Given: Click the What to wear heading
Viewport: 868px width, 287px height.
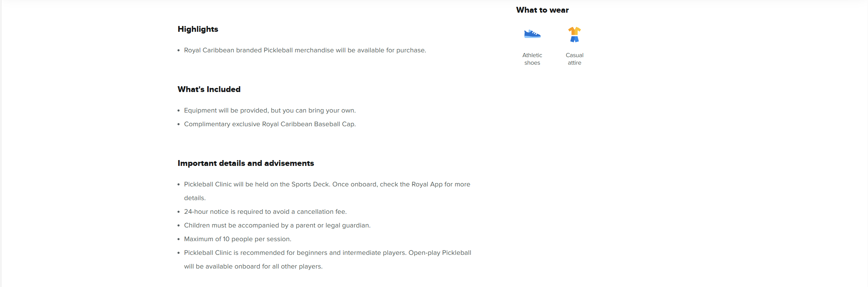Looking at the screenshot, I should (542, 10).
